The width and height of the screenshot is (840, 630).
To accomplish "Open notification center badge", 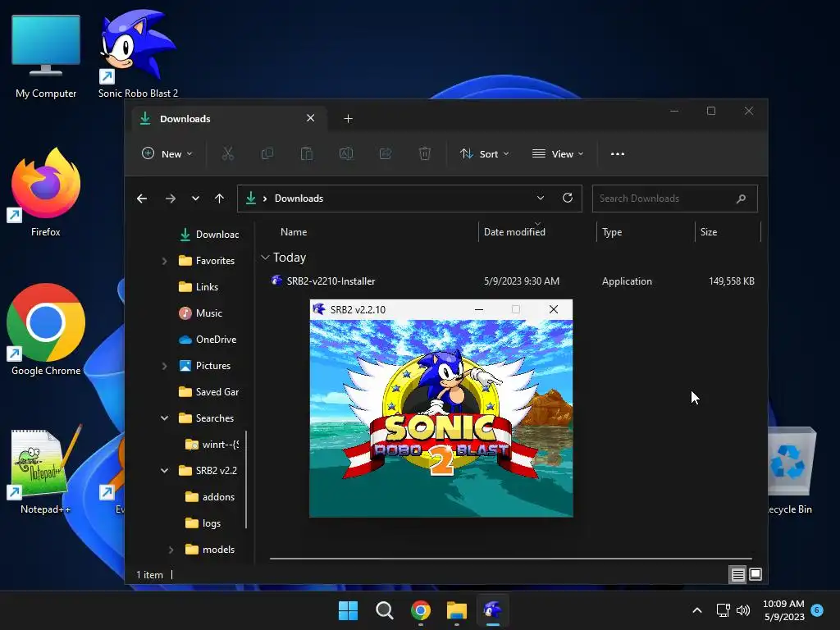I will [817, 610].
